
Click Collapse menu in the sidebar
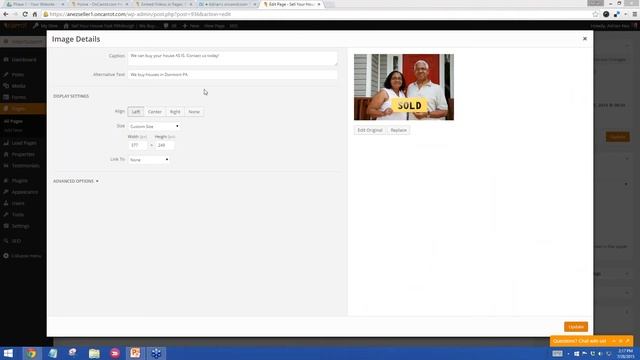coord(26,256)
